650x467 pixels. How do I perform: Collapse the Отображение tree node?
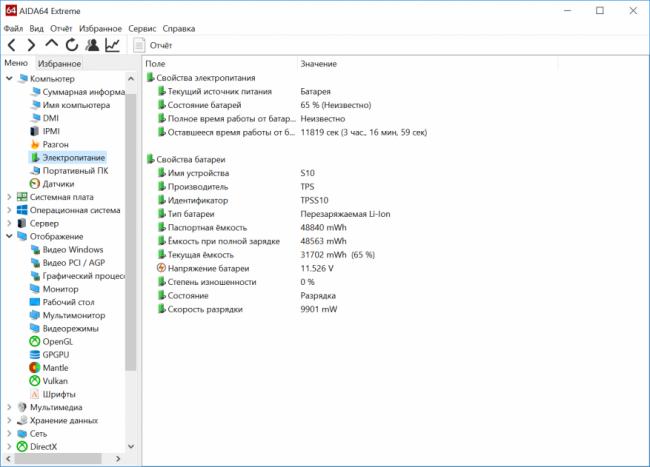pos(9,236)
